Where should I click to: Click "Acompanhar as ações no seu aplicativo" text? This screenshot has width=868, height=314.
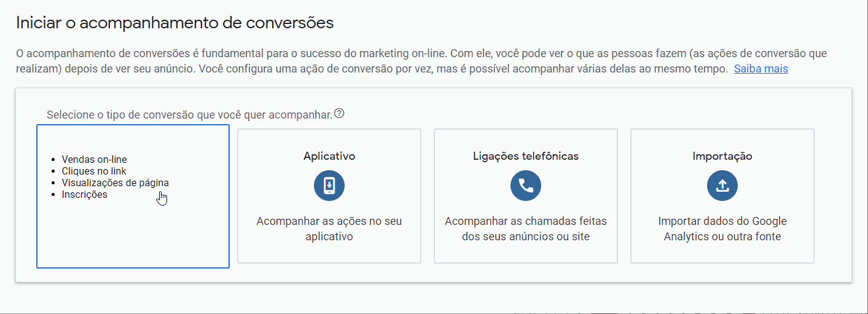[x=329, y=229]
